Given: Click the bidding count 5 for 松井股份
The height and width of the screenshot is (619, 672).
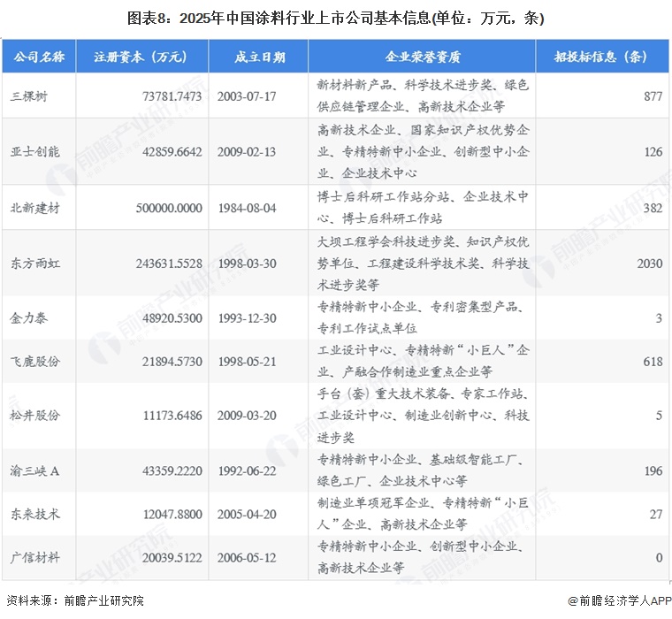Looking at the screenshot, I should (659, 416).
